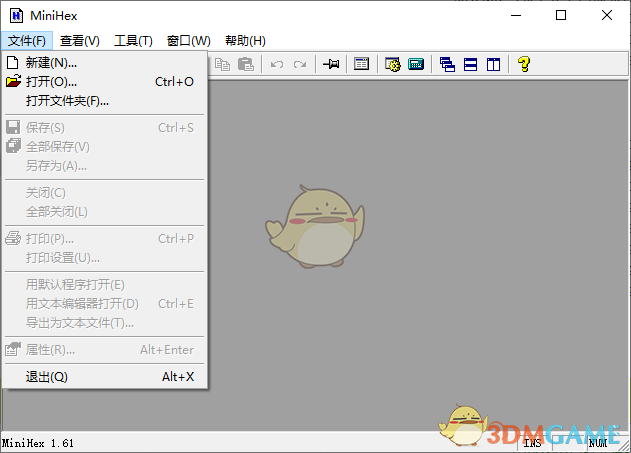Choose 打开(O)... menu entry

coord(105,82)
